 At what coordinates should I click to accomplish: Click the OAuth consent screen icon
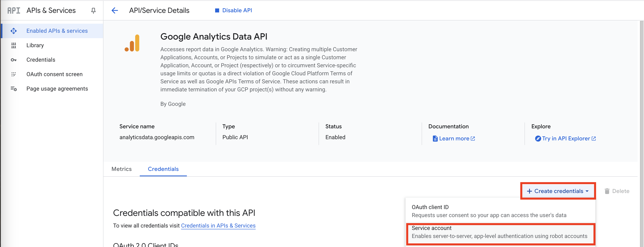pos(13,74)
